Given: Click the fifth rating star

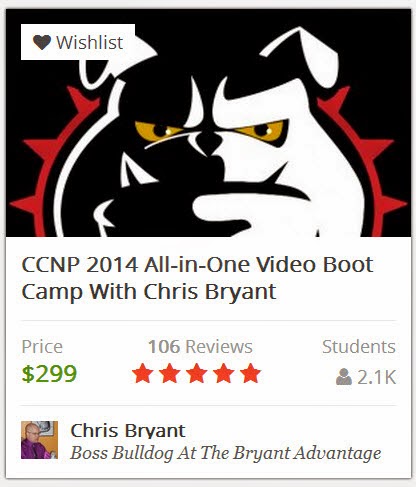Looking at the screenshot, I should [x=250, y=373].
